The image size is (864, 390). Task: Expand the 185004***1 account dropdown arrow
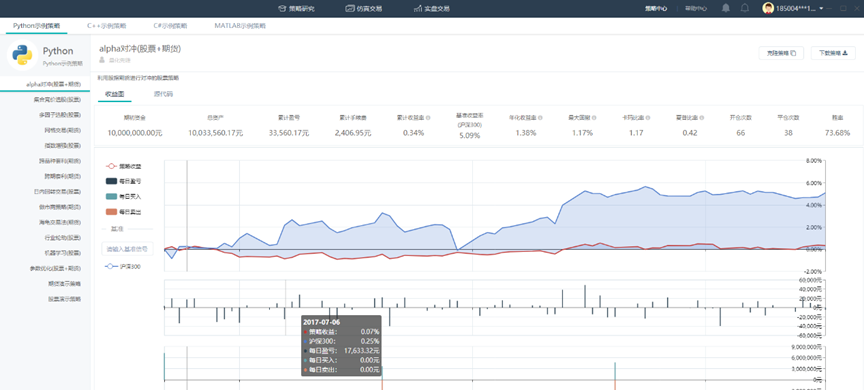coord(822,9)
